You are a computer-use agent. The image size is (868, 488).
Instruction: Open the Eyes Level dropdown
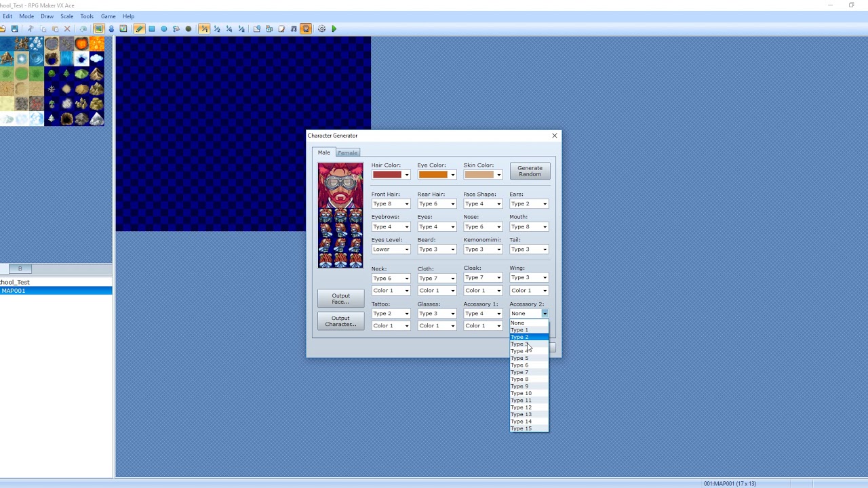[x=391, y=249]
